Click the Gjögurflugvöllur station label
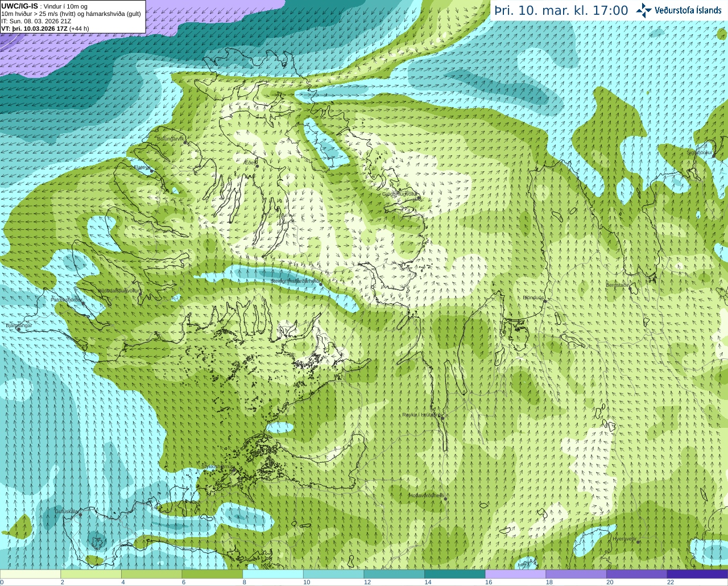The height and width of the screenshot is (586, 728). [401, 194]
